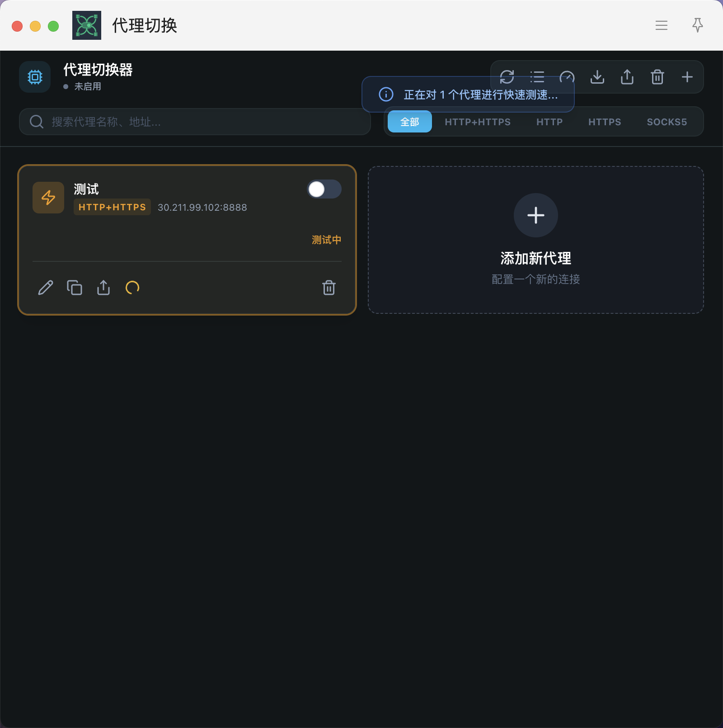Click the import download icon in toolbar
Viewport: 723px width, 728px height.
pos(597,77)
